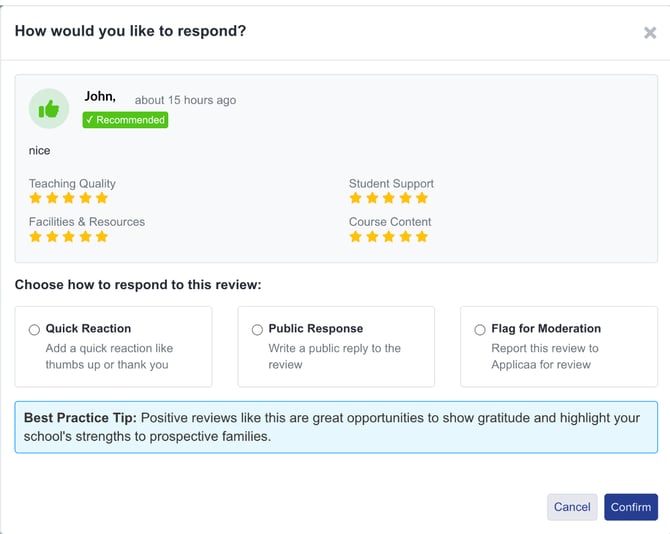This screenshot has height=534, width=670.
Task: Click the Flag for Moderation card description
Action: tap(544, 356)
